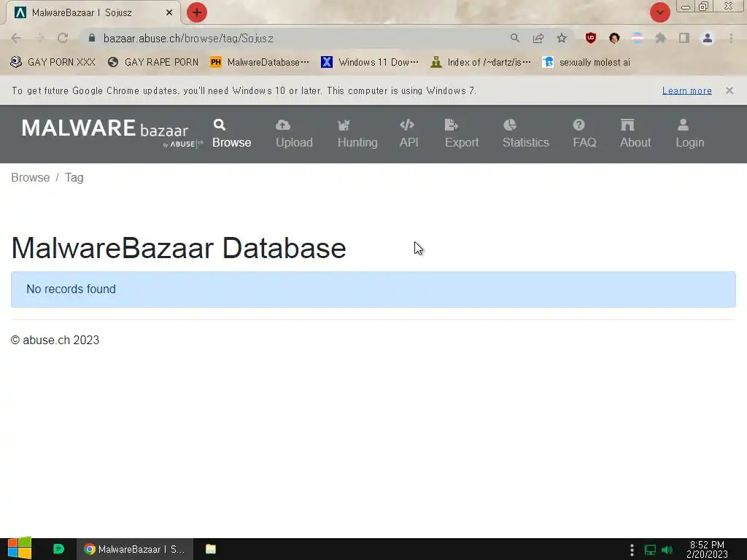Open the taskbar clock 8:52 PM
This screenshot has height=560, width=747.
[x=707, y=549]
